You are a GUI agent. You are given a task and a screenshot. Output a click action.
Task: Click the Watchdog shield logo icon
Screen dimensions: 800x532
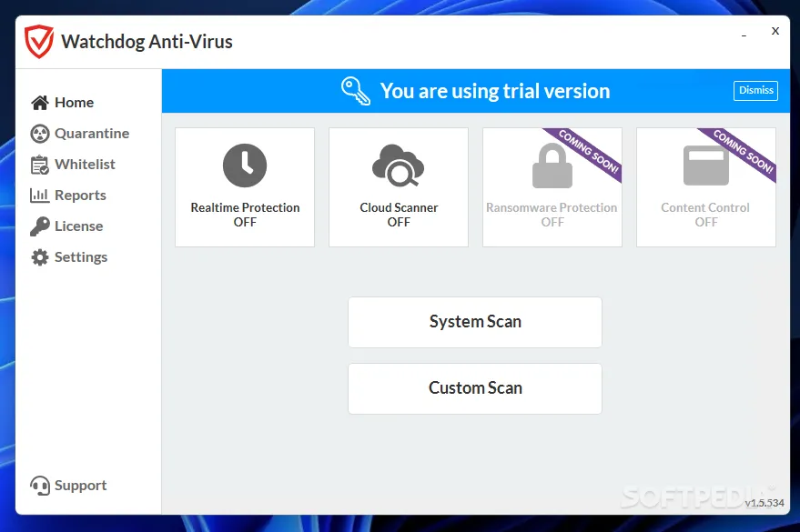(x=39, y=42)
